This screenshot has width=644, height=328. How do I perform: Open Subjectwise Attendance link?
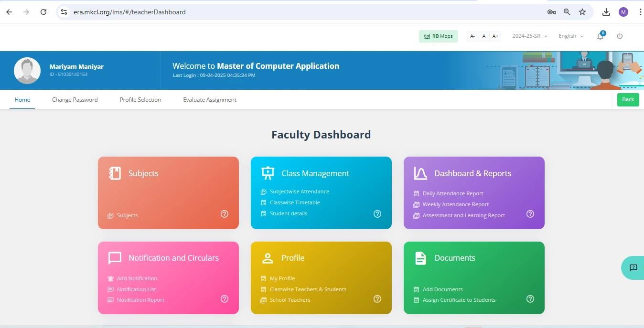pos(299,191)
